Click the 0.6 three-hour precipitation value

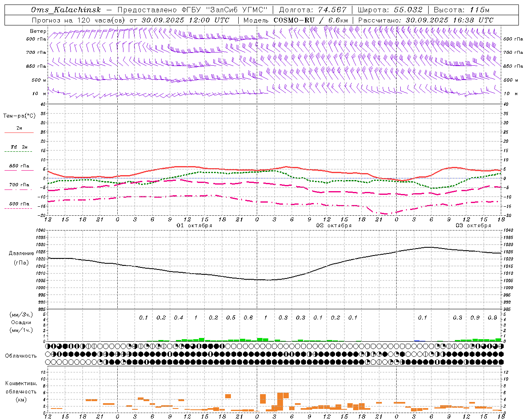(248, 317)
